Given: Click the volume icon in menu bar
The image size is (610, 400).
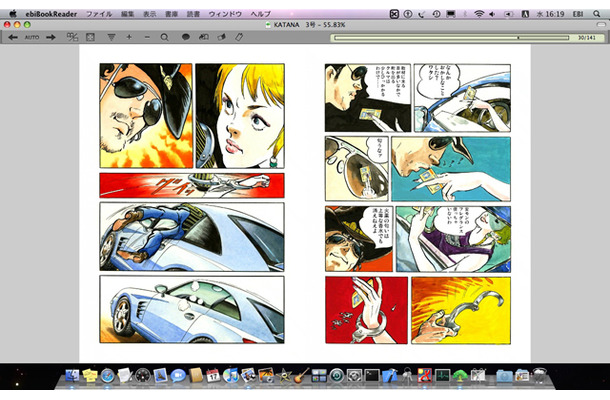Looking at the screenshot, I should (x=493, y=14).
